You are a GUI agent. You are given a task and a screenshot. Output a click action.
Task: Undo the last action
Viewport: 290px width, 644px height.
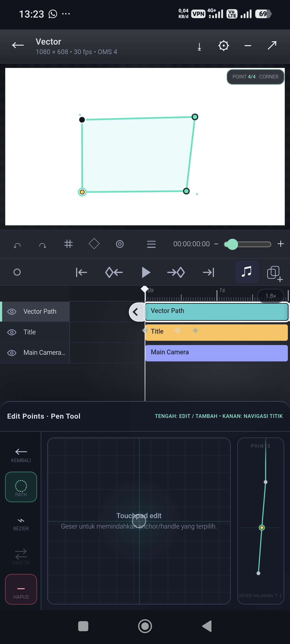click(x=17, y=245)
